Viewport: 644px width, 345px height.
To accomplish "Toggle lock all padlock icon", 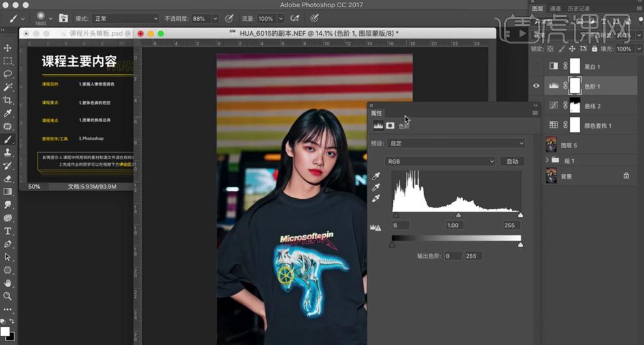I will [x=595, y=49].
